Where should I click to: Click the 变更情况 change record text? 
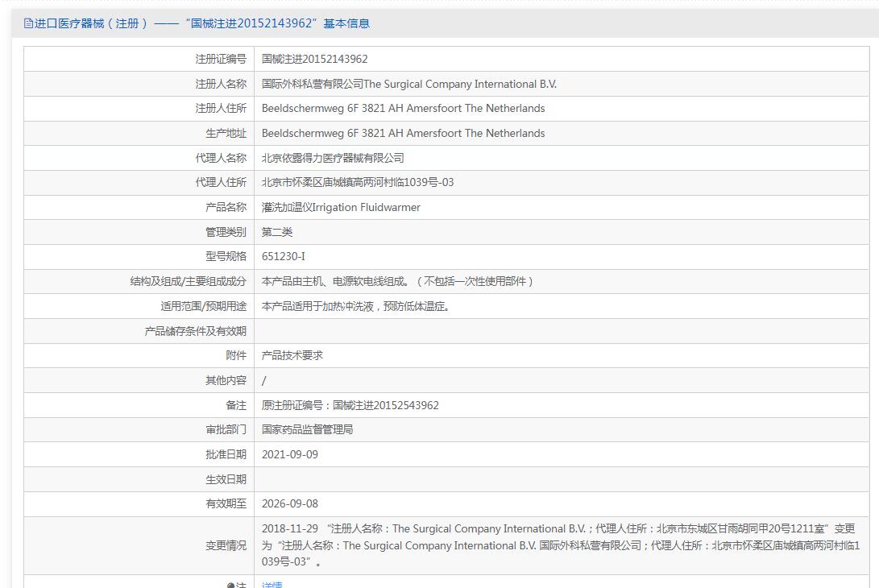click(561, 545)
